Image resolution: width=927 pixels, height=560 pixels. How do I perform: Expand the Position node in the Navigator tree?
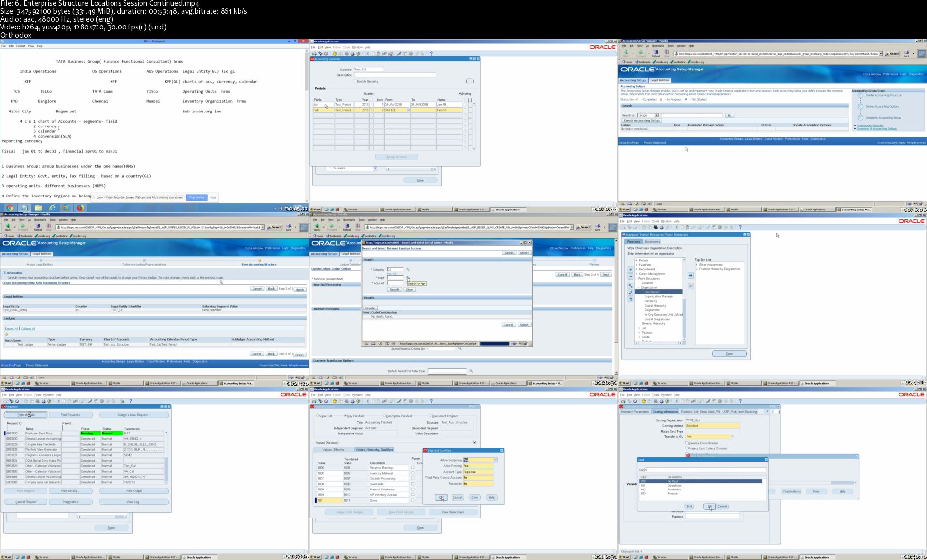tap(639, 333)
